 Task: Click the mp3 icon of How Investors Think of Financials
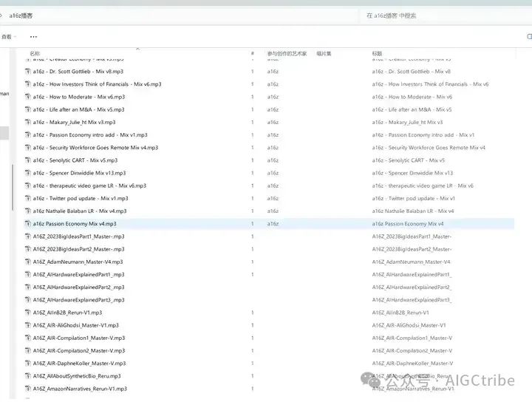(28, 84)
